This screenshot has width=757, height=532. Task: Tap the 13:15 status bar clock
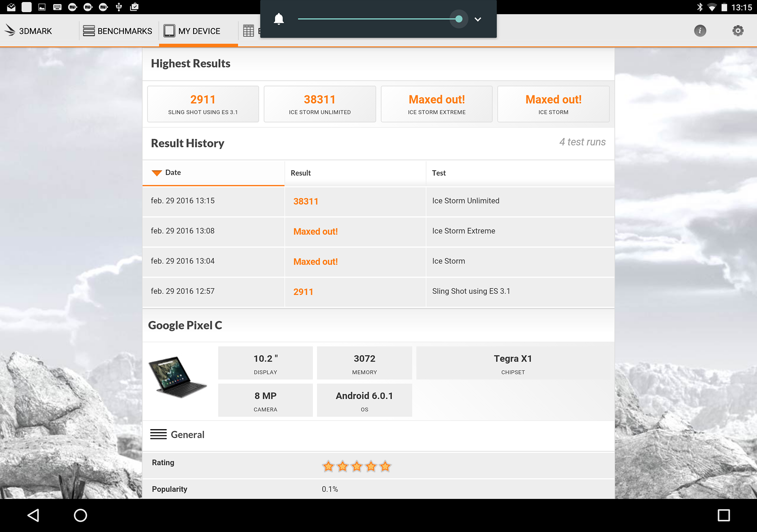(x=742, y=7)
